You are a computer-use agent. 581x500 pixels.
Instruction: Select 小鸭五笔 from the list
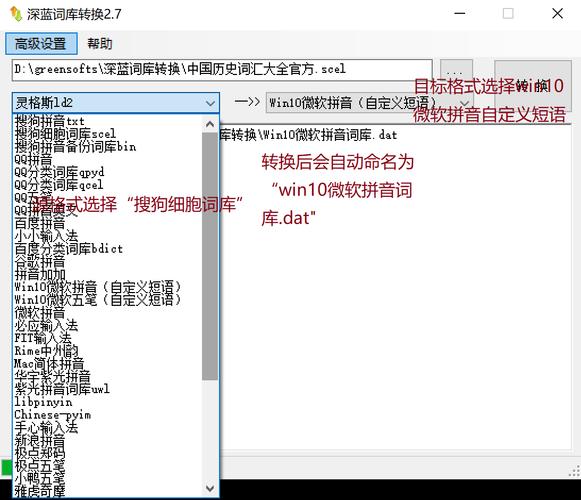point(107,479)
